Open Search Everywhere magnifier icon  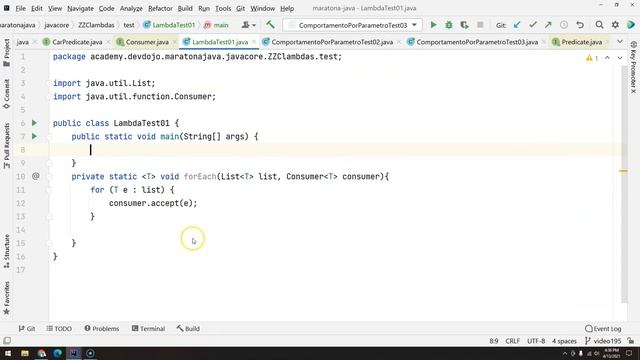click(x=599, y=25)
